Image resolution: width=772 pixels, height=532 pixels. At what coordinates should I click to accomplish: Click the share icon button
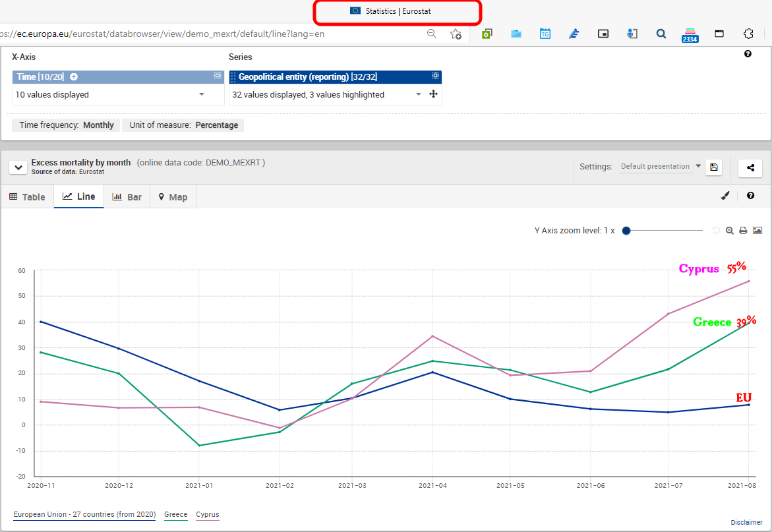[x=750, y=168]
